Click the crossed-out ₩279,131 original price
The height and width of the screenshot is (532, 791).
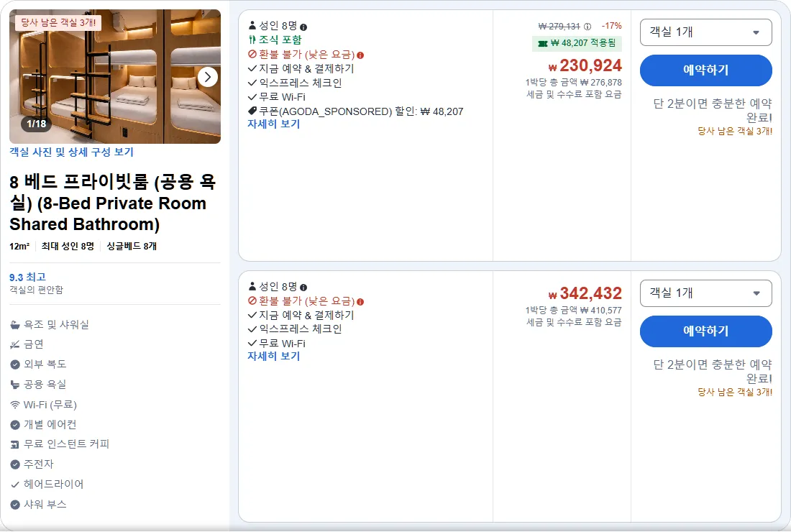(x=559, y=26)
